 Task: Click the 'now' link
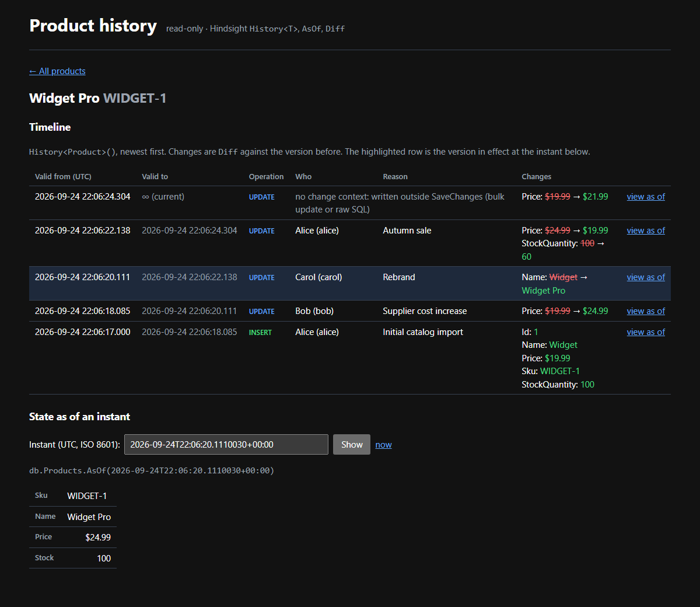(x=383, y=445)
